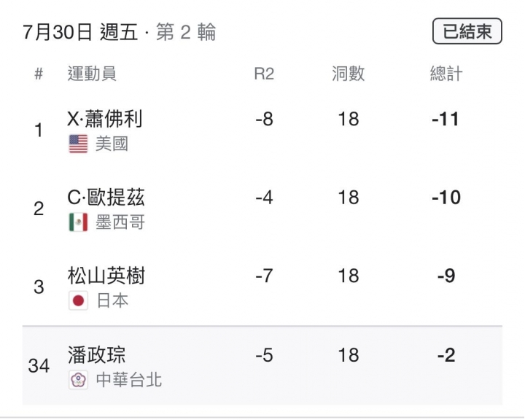The image size is (525, 420).
Task: Click the -11 total score
Action: tap(446, 119)
